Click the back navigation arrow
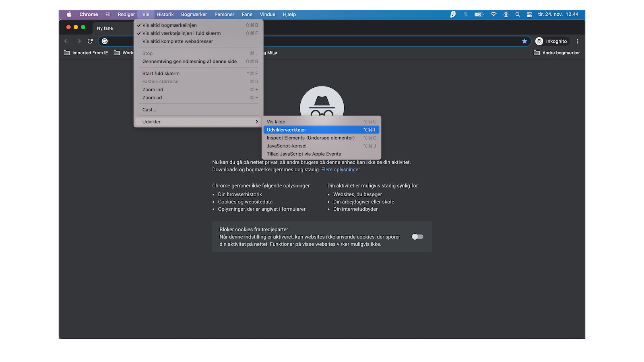 point(66,41)
